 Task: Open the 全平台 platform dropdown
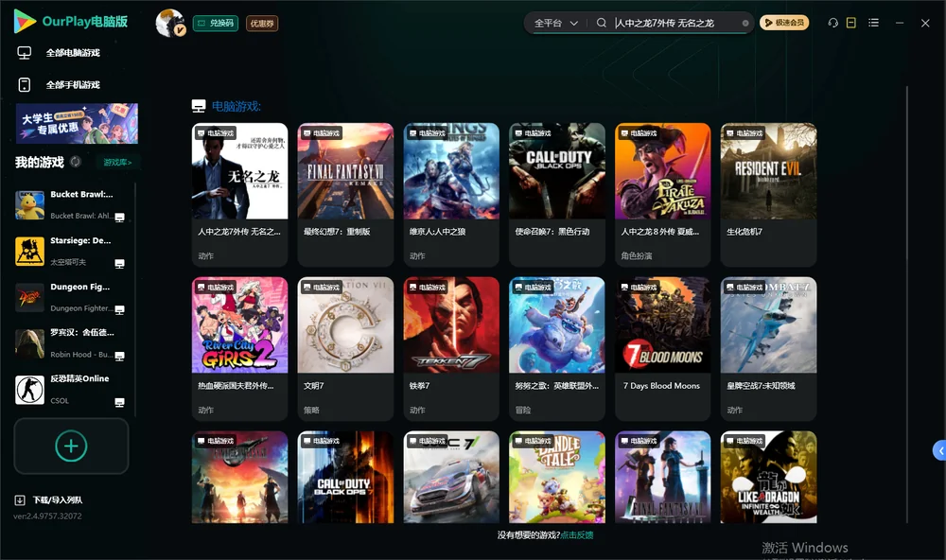coord(555,23)
